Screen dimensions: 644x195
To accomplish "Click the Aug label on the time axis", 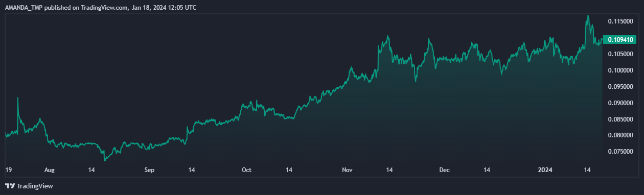I will point(49,169).
